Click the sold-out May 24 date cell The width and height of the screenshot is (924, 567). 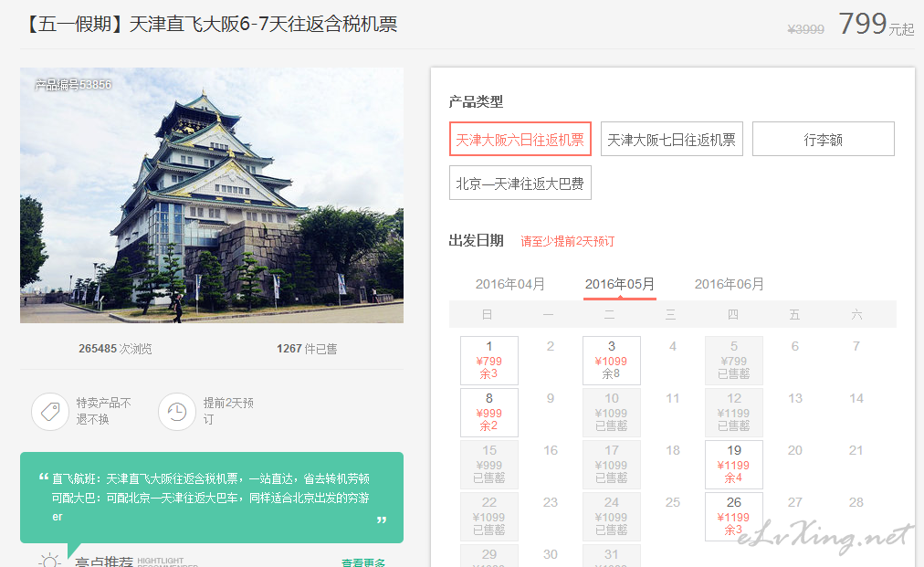point(611,516)
